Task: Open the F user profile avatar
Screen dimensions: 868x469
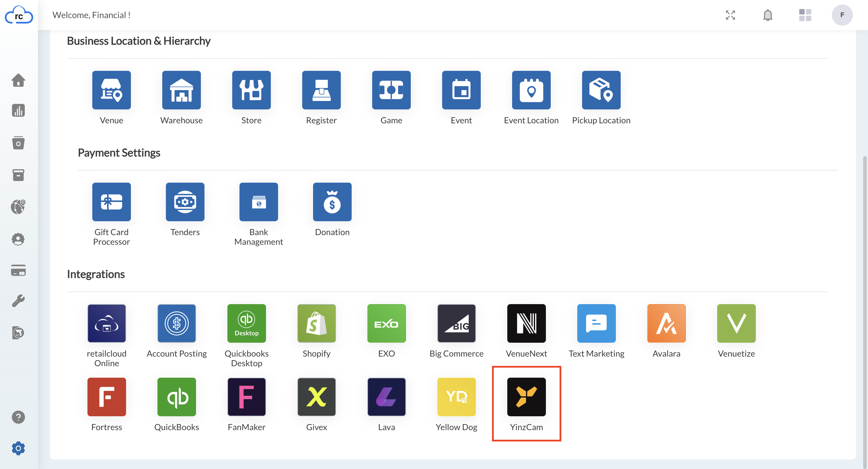Action: click(x=842, y=15)
